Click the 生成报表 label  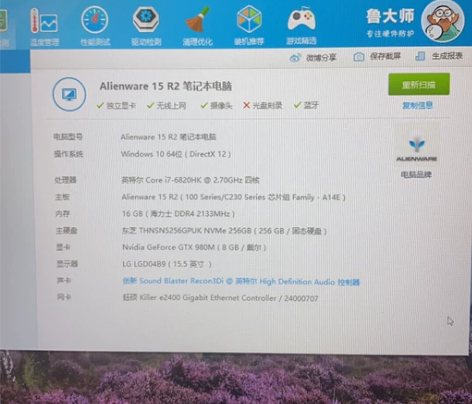pyautogui.click(x=447, y=56)
